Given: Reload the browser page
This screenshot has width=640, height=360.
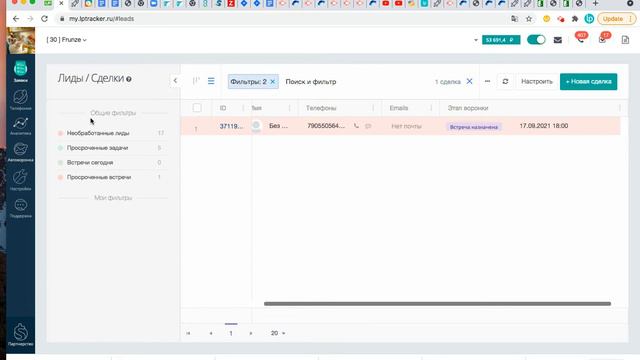Looking at the screenshot, I should point(44,19).
